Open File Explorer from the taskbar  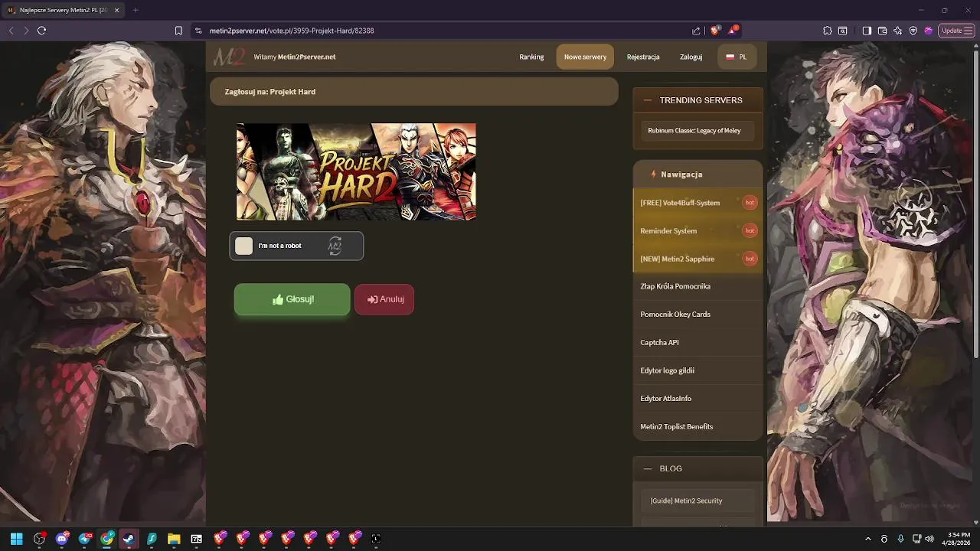coord(174,539)
